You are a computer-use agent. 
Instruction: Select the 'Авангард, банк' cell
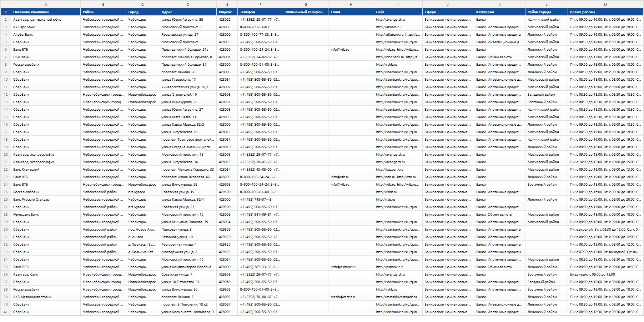click(46, 275)
